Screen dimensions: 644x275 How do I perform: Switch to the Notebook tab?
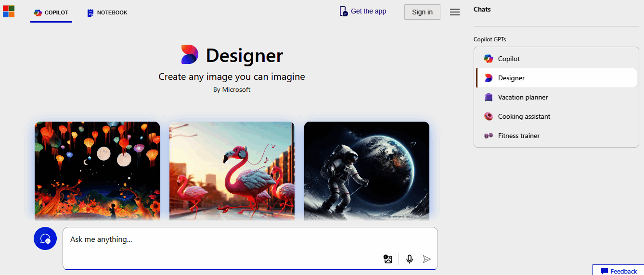pyautogui.click(x=107, y=12)
